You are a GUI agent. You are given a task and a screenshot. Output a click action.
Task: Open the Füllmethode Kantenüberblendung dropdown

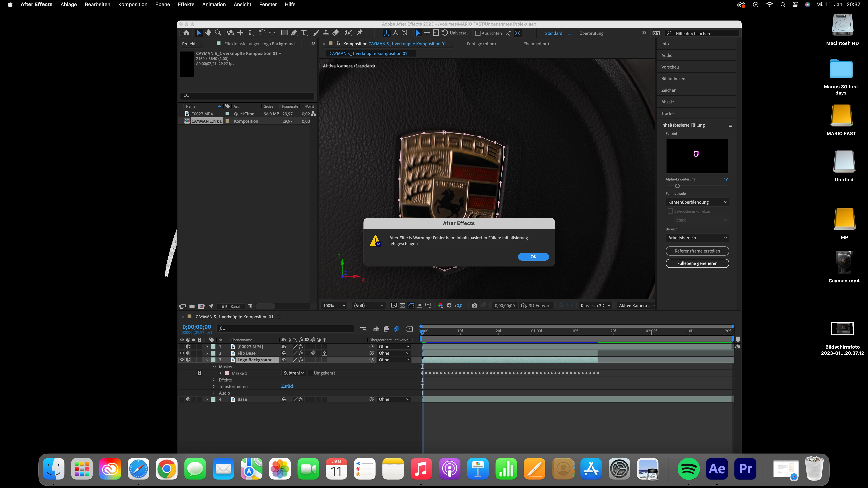coord(697,202)
